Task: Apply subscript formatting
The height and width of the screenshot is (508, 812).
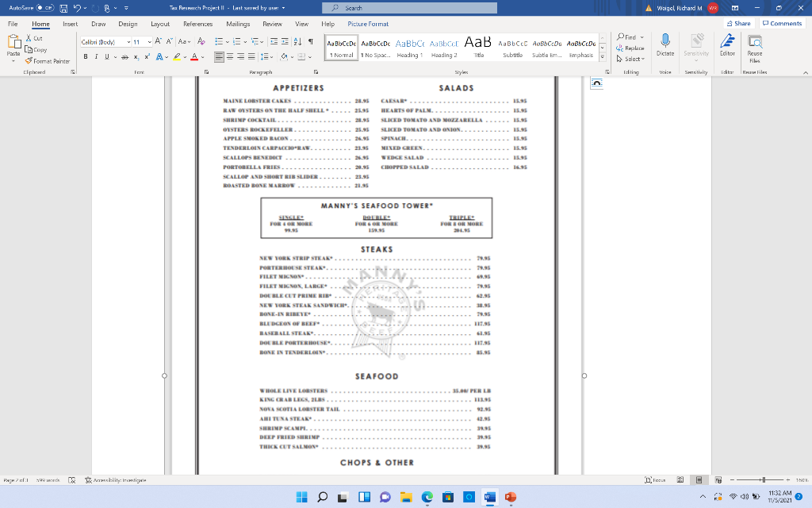Action: tap(136, 56)
